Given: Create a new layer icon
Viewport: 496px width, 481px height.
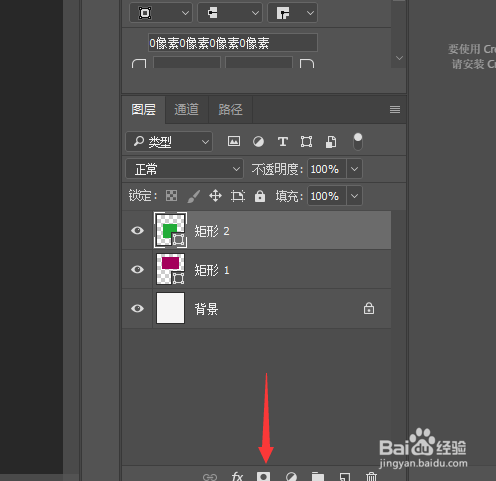Looking at the screenshot, I should coord(345,477).
